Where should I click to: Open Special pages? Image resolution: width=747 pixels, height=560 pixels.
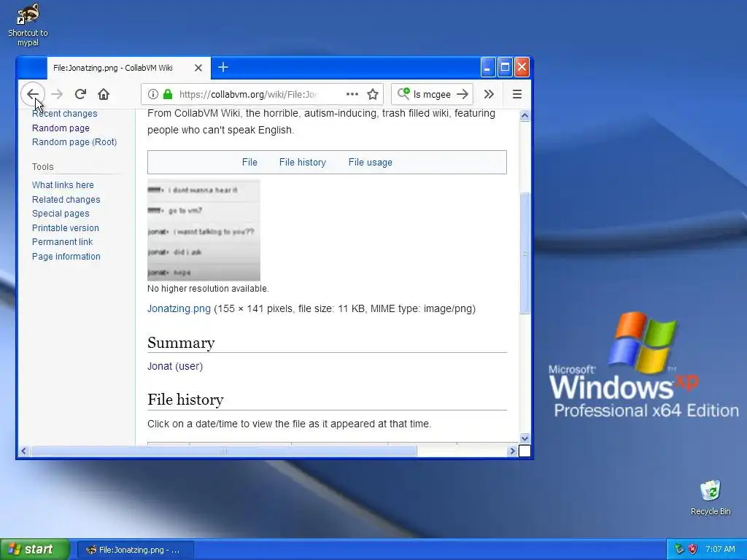pyautogui.click(x=61, y=214)
